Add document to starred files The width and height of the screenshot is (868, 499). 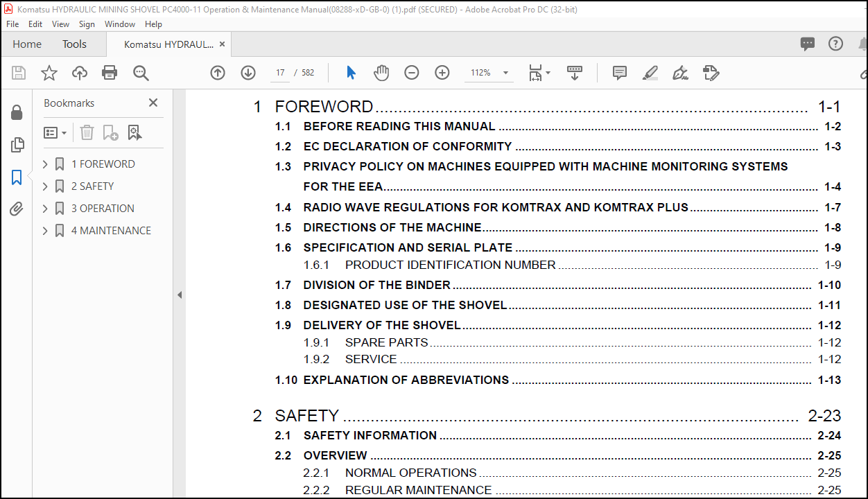(49, 73)
